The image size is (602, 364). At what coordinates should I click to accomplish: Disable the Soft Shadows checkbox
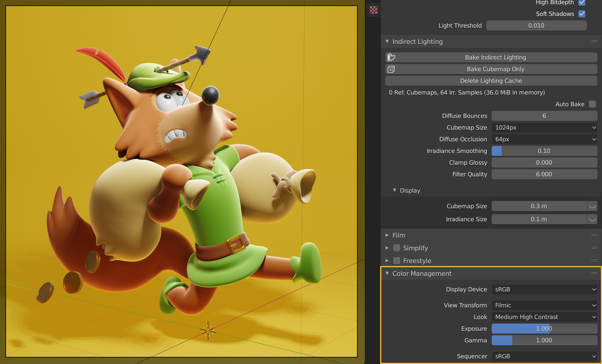[x=582, y=14]
